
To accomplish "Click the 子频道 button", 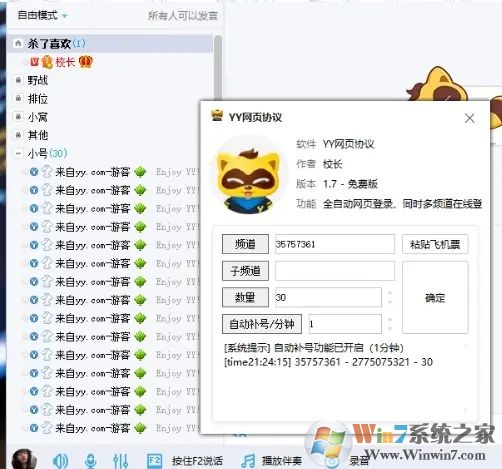I will point(245,271).
